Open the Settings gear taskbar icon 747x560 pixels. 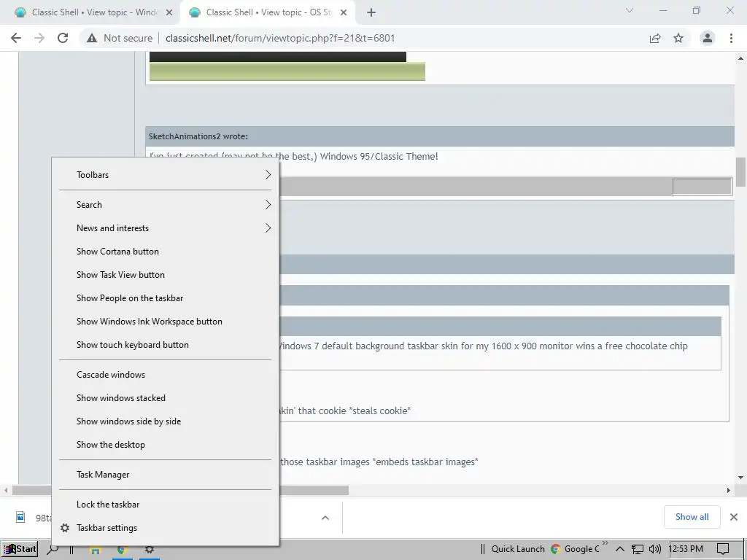[x=149, y=550]
